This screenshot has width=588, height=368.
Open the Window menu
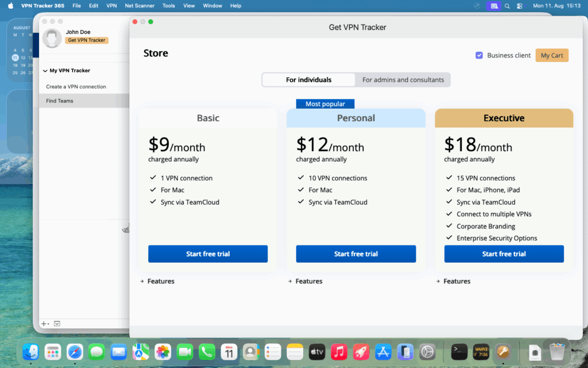pos(212,6)
